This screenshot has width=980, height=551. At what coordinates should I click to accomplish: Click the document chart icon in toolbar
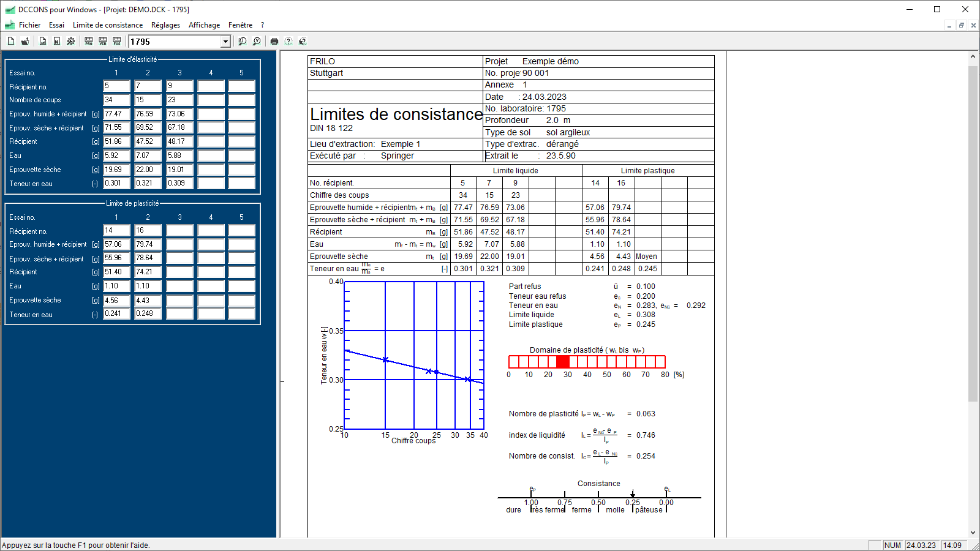tap(43, 41)
